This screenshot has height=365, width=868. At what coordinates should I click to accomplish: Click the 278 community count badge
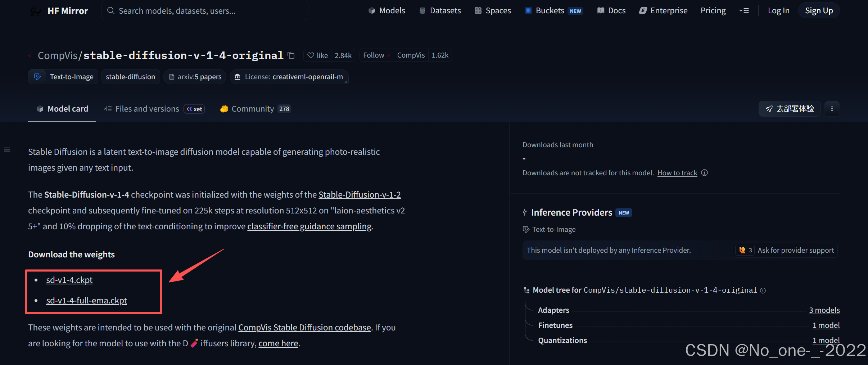click(x=284, y=109)
